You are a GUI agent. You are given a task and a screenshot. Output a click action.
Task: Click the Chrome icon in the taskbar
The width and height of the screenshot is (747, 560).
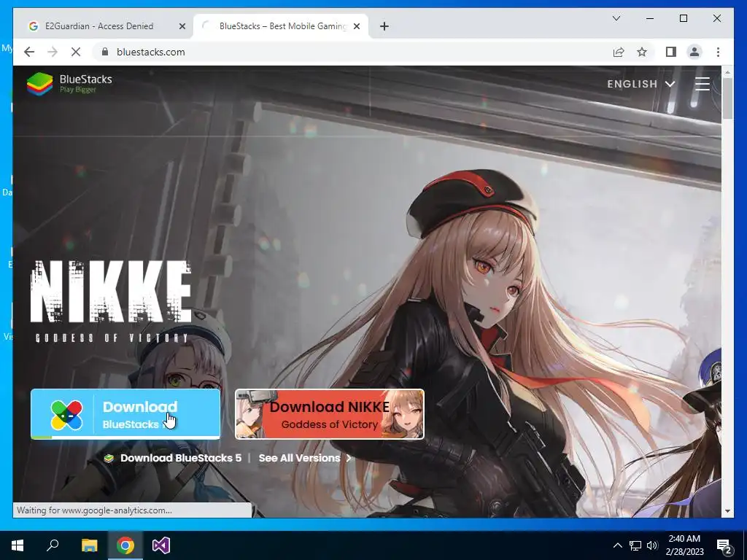tap(125, 545)
